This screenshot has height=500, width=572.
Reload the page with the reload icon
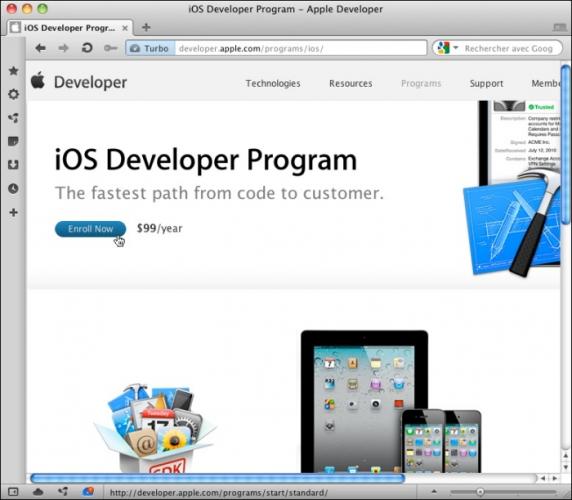pyautogui.click(x=87, y=48)
